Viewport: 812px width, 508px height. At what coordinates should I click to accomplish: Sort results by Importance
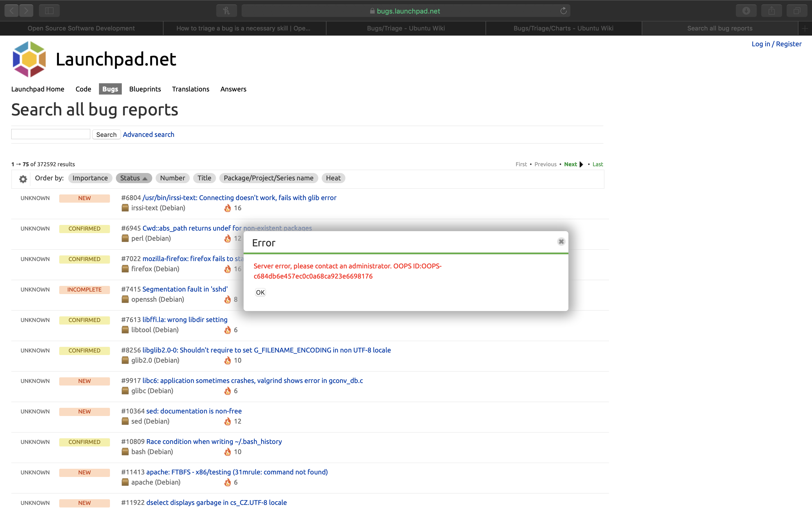[x=90, y=178]
